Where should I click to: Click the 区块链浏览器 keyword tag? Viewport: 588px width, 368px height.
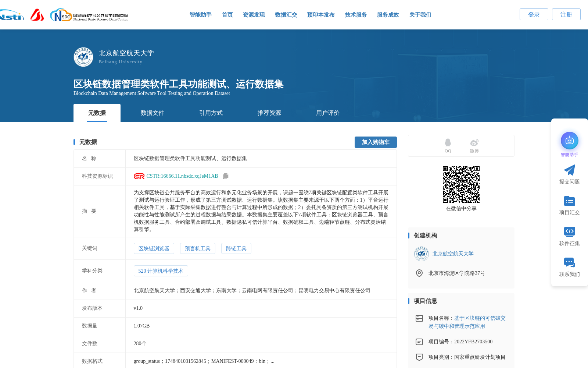click(154, 248)
